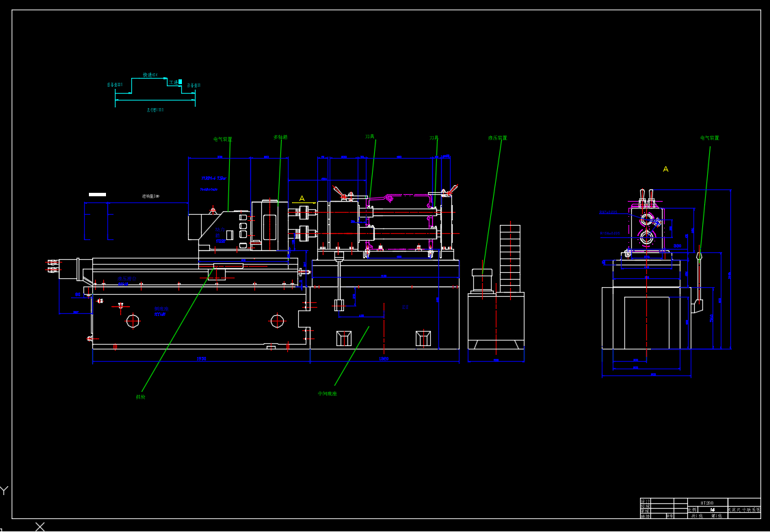Click left lifting hole circle in side base
The height and width of the screenshot is (532, 770).
133,321
